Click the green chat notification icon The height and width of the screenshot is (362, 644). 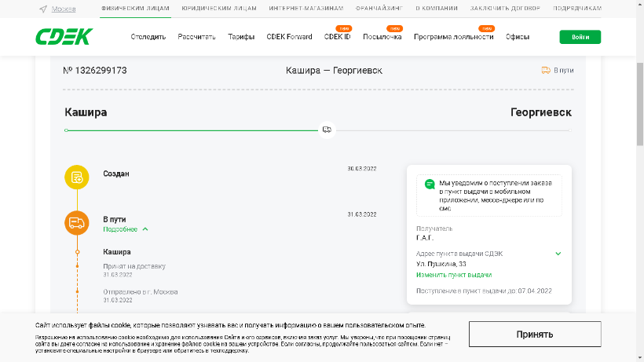429,185
